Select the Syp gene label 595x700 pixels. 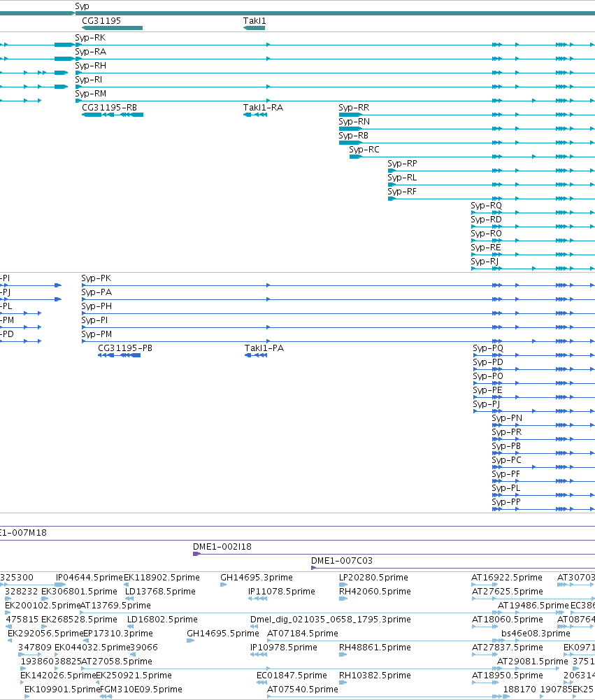(82, 6)
